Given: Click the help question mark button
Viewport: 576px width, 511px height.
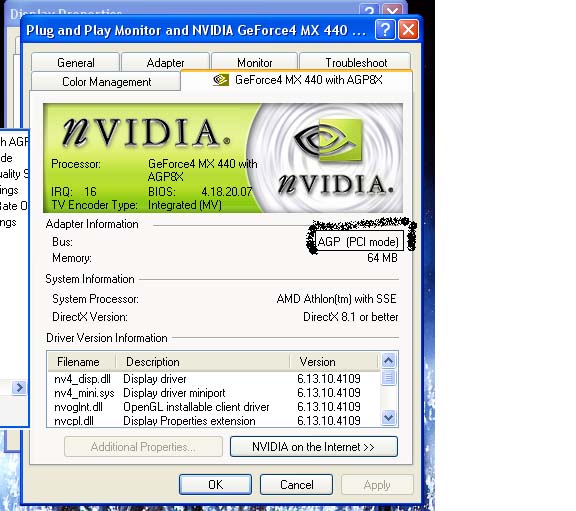Looking at the screenshot, I should (x=385, y=29).
